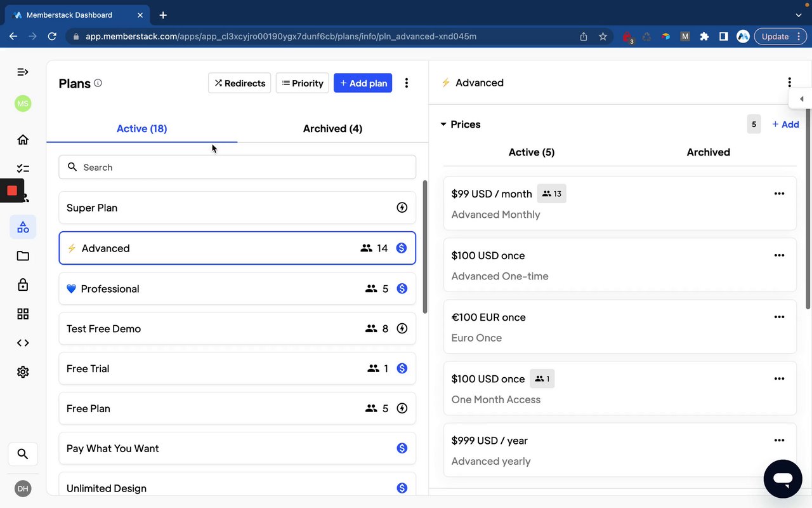Click the plans list scrollbar

tap(425, 246)
